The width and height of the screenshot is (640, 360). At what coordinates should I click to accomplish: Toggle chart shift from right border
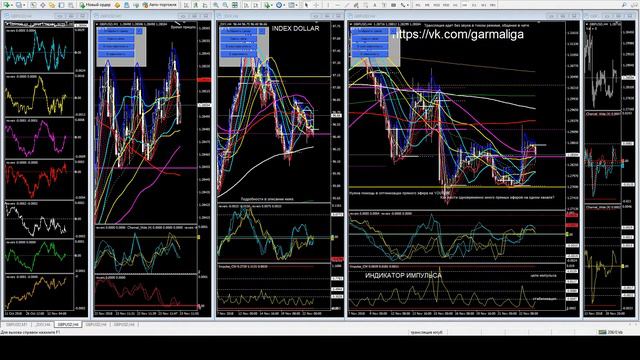256,4
